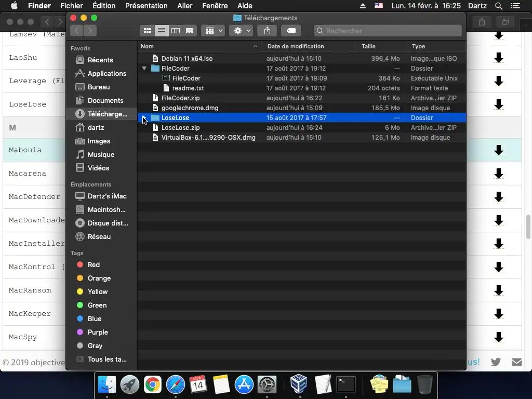
Task: Open Documents in the sidebar
Action: point(102,101)
